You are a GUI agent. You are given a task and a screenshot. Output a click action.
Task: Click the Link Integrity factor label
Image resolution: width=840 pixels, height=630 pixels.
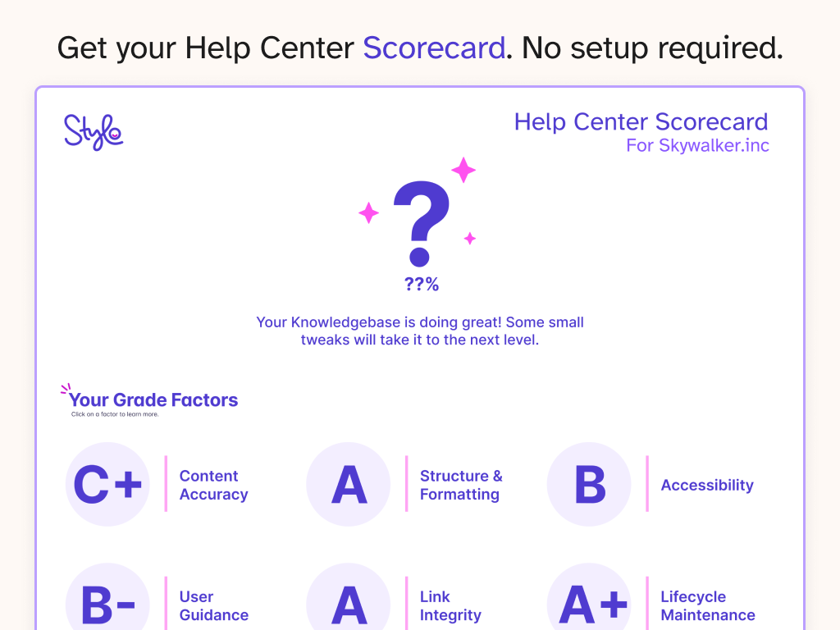click(450, 605)
